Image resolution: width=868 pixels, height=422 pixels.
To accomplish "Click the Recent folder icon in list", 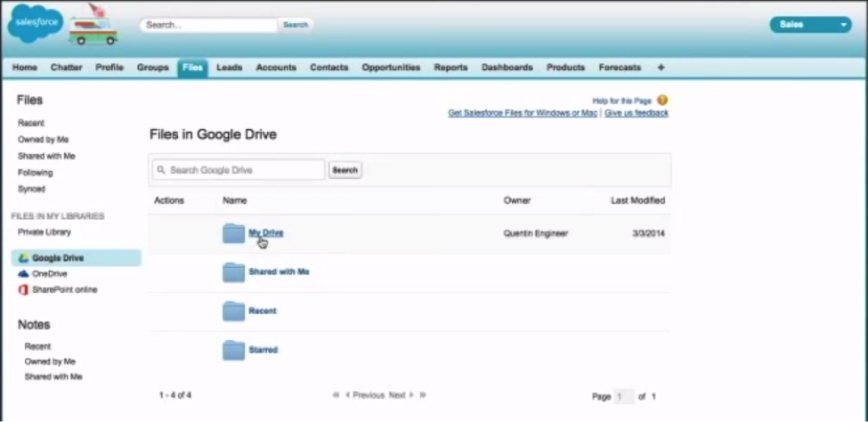I will 233,312.
